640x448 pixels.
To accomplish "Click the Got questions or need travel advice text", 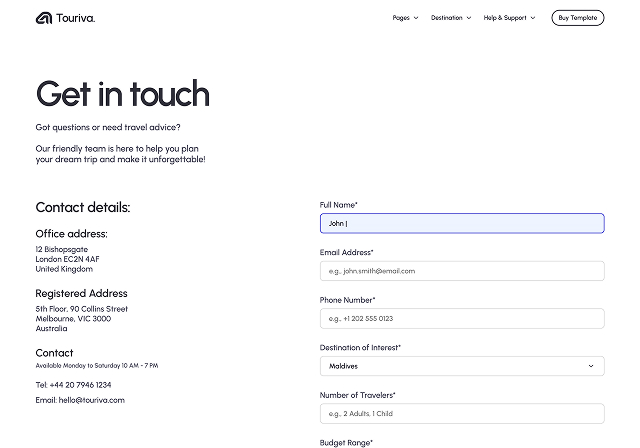I will (108, 127).
